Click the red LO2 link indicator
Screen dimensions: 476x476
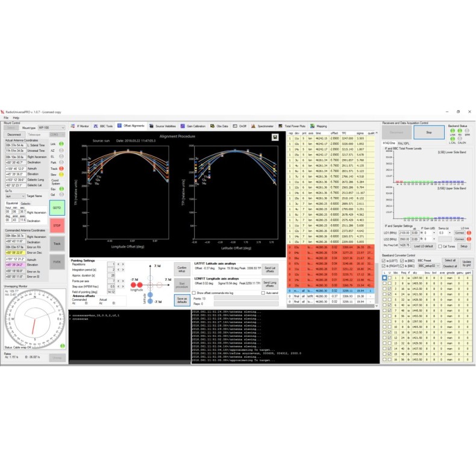click(469, 239)
